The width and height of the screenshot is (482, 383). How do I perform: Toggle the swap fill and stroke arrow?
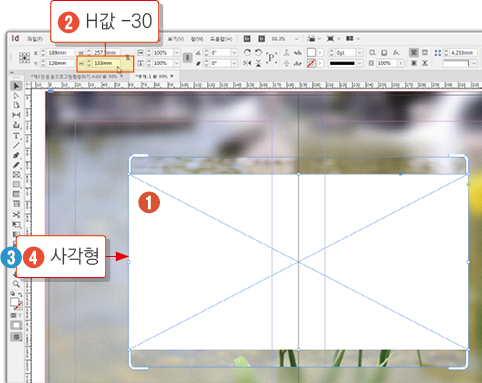click(20, 295)
